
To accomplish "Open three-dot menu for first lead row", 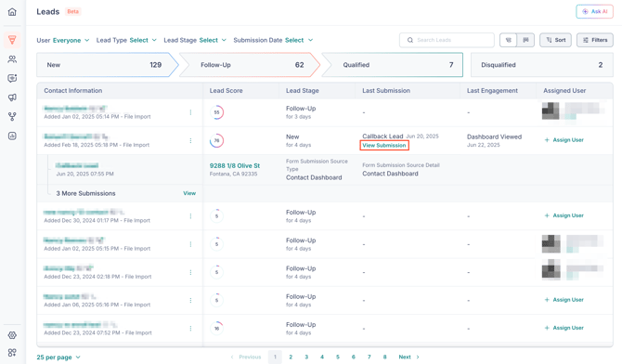I will 190,112.
